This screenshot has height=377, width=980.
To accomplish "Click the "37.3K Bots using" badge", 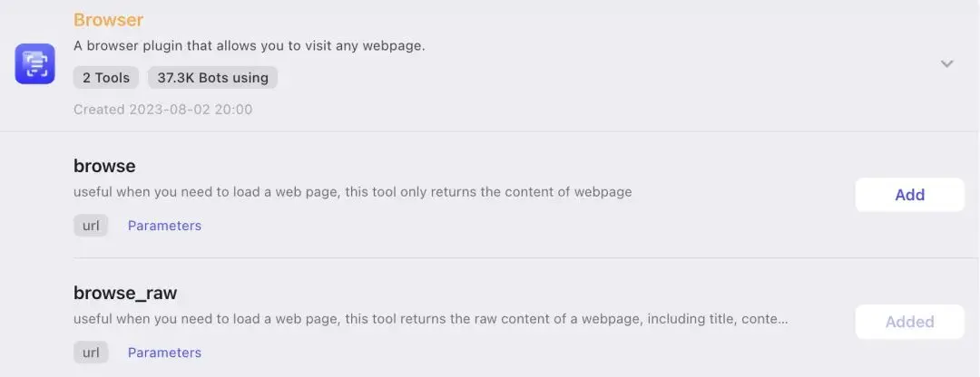I will tap(212, 78).
